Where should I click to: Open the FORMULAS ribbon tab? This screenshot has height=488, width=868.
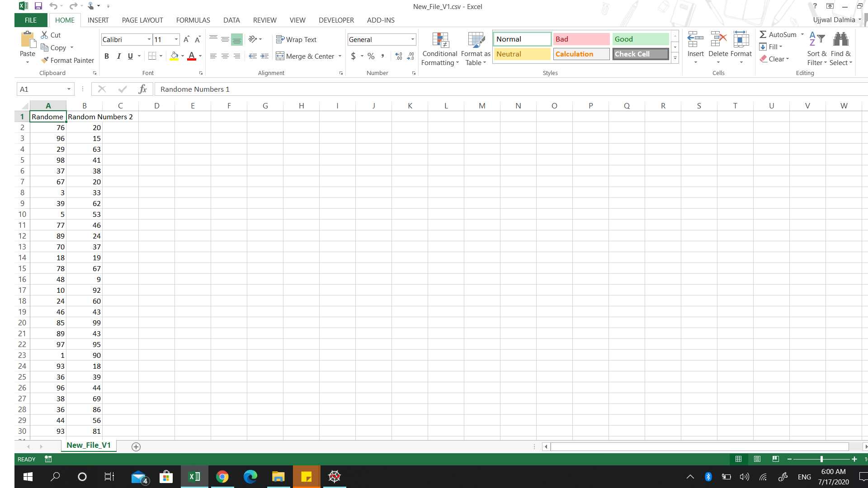193,20
